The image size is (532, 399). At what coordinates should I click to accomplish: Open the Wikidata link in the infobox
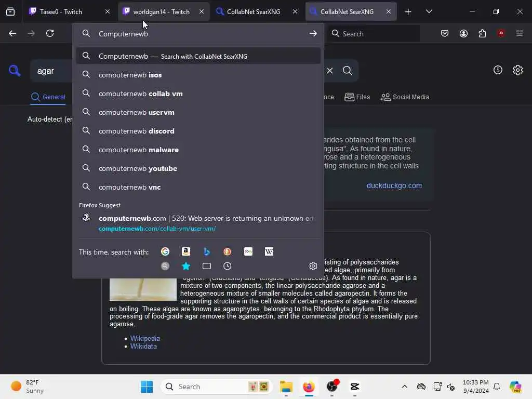pos(143,346)
